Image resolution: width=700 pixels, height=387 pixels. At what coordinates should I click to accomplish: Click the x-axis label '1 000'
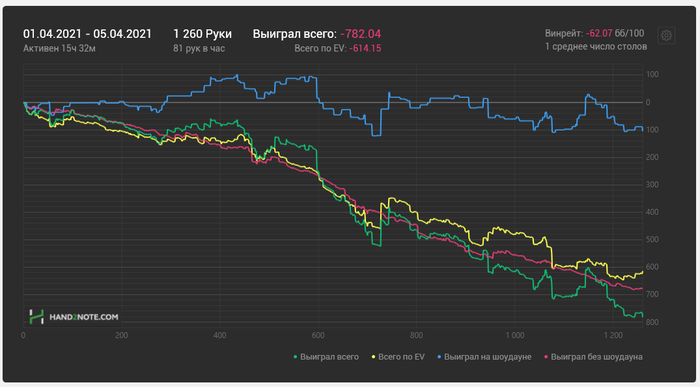click(515, 335)
